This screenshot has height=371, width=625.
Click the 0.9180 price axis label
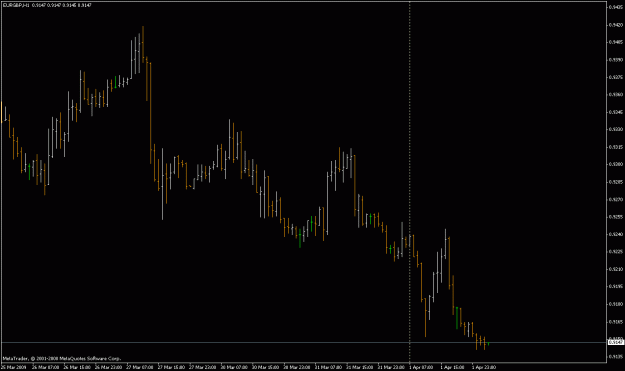coord(616,304)
